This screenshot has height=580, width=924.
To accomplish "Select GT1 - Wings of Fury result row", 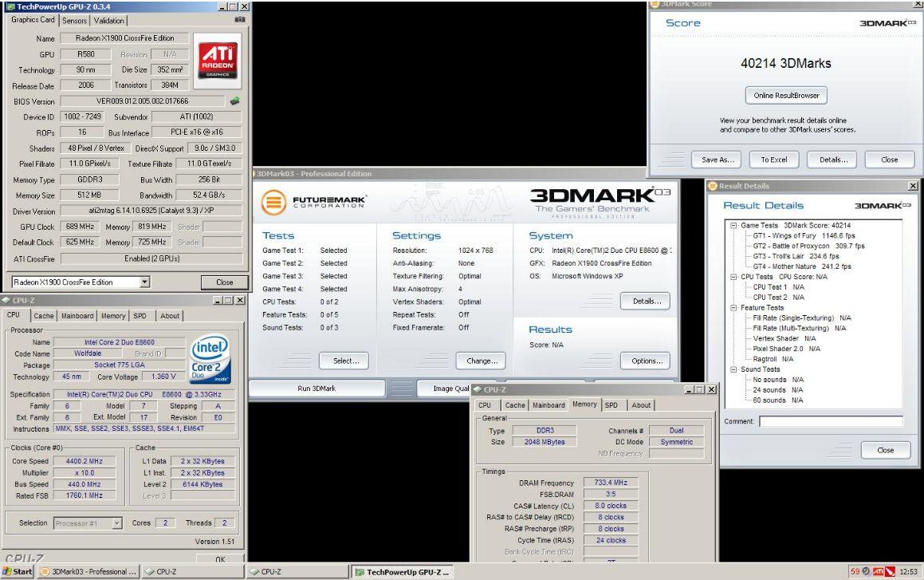I will (804, 236).
